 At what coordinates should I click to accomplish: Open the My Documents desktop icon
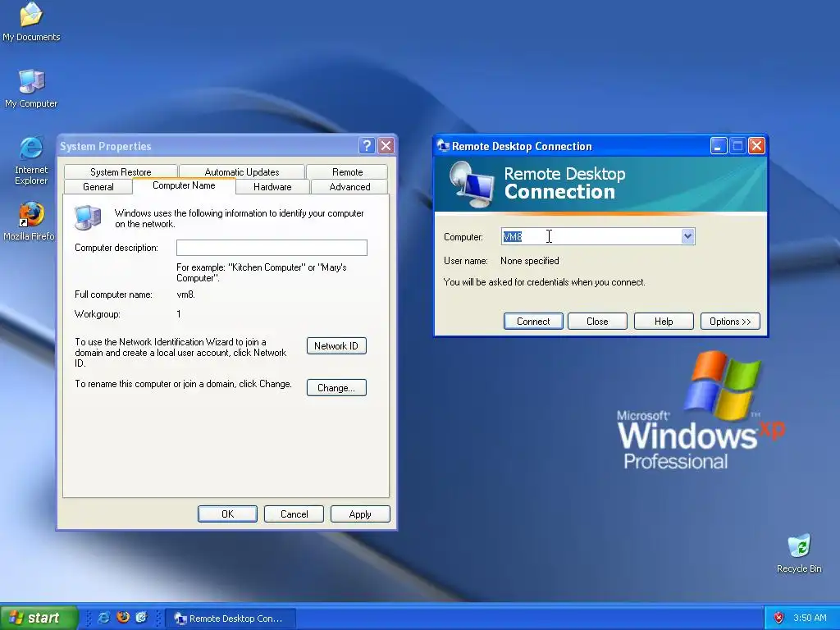(x=31, y=21)
